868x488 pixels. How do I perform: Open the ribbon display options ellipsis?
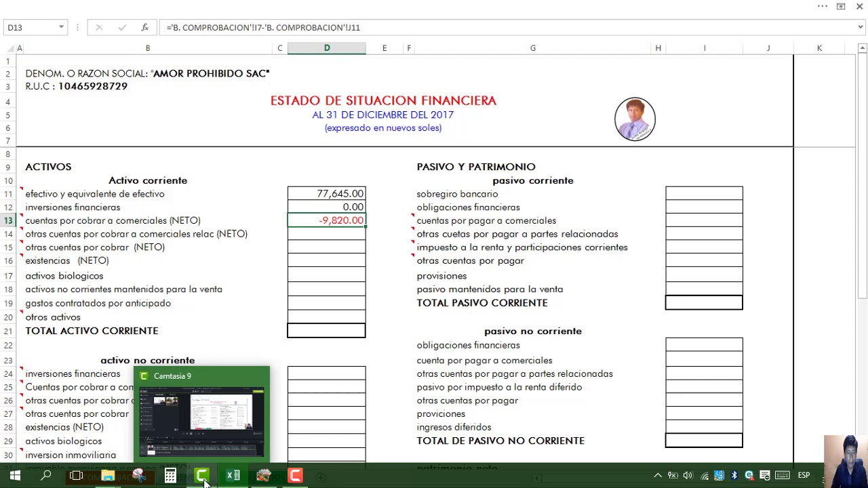pos(823,7)
